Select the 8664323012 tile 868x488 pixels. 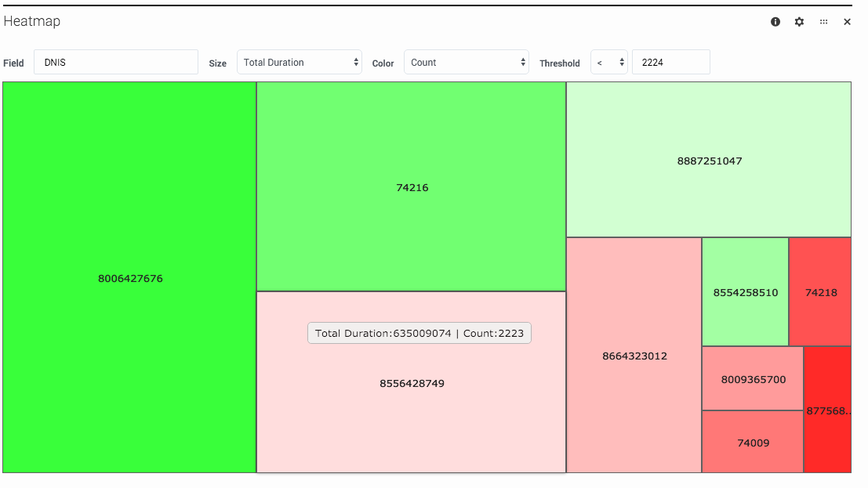[634, 356]
